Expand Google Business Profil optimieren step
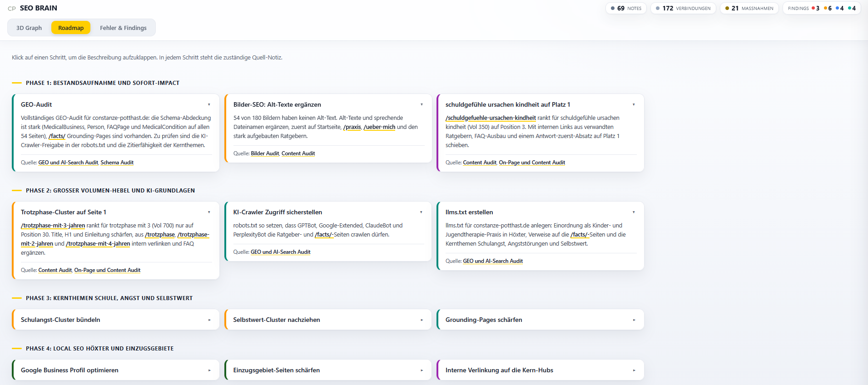The width and height of the screenshot is (868, 385). click(116, 370)
